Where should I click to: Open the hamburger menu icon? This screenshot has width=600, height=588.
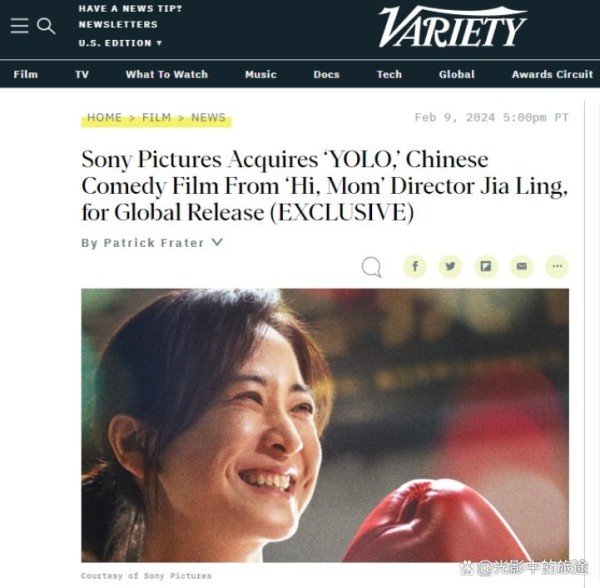[20, 26]
